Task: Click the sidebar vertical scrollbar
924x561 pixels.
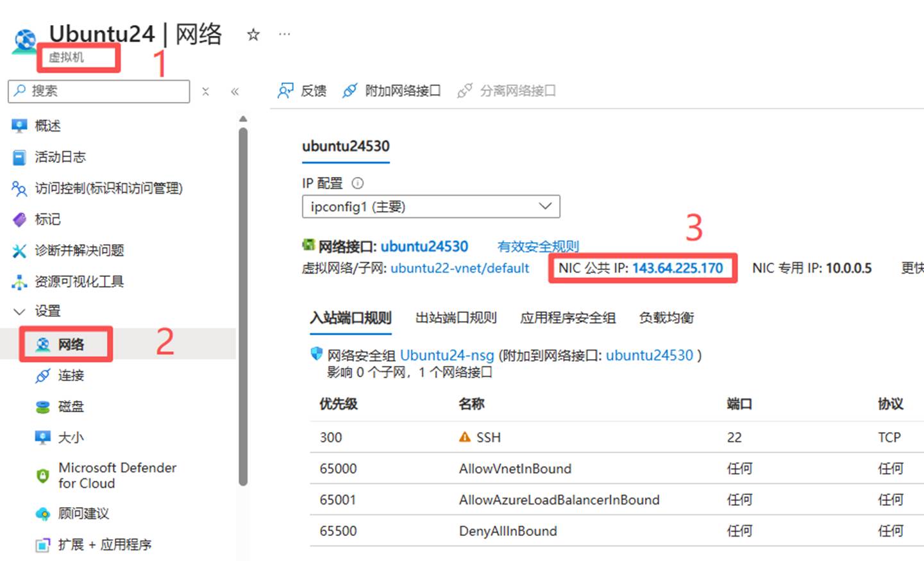Action: (x=243, y=306)
